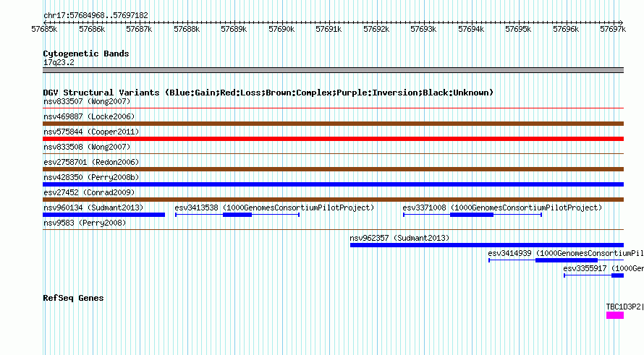
Task: Click the Cytogenetic Bands track title
Action: [86, 54]
